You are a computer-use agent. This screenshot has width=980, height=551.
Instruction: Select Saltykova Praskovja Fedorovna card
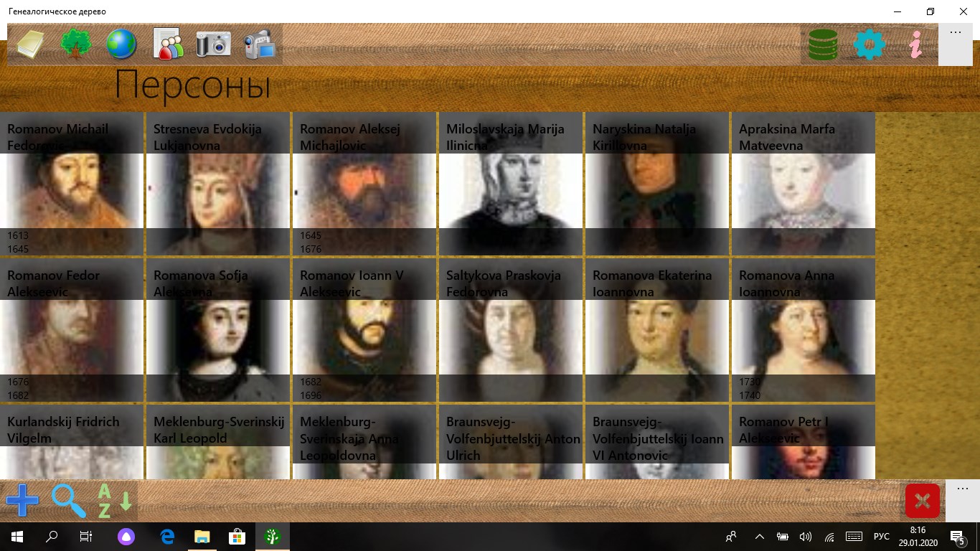(x=511, y=330)
